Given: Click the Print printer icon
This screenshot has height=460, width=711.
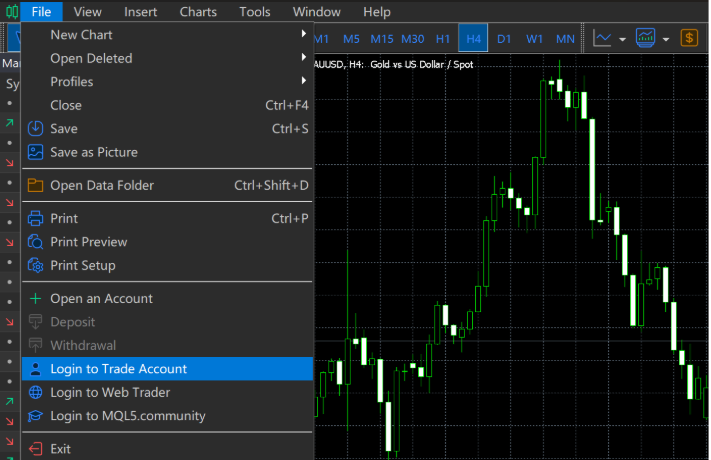Looking at the screenshot, I should click(x=35, y=218).
